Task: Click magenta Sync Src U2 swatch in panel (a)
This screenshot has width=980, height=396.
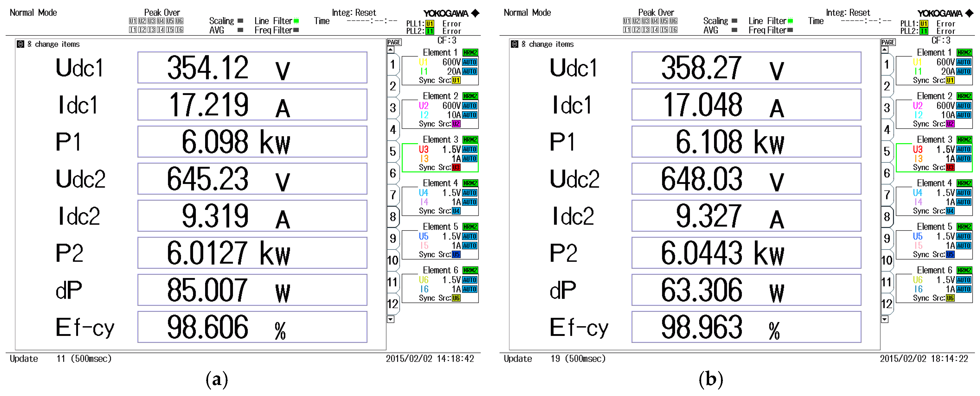Action: pyautogui.click(x=456, y=124)
